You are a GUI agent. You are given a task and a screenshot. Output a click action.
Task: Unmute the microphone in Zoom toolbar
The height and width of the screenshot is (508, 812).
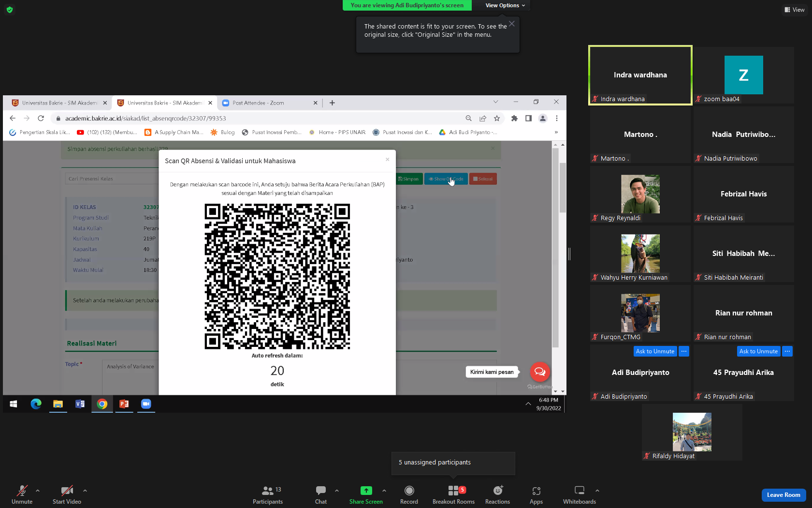tap(22, 494)
